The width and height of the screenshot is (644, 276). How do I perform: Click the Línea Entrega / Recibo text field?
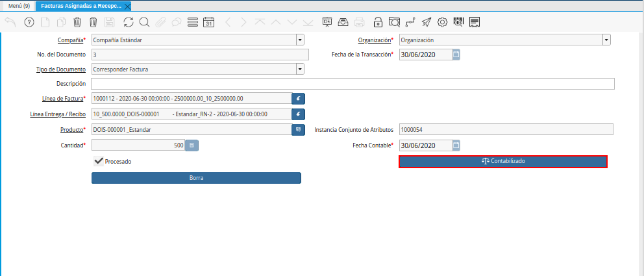[x=192, y=114]
